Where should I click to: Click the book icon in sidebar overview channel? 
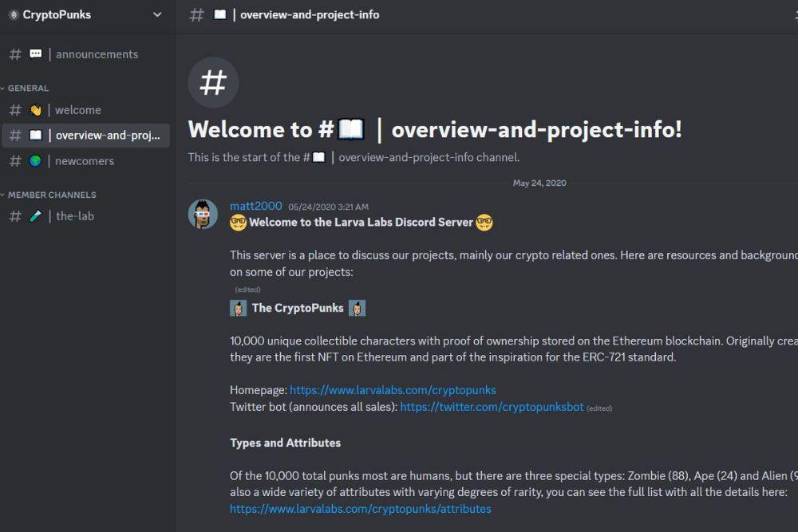pos(36,136)
